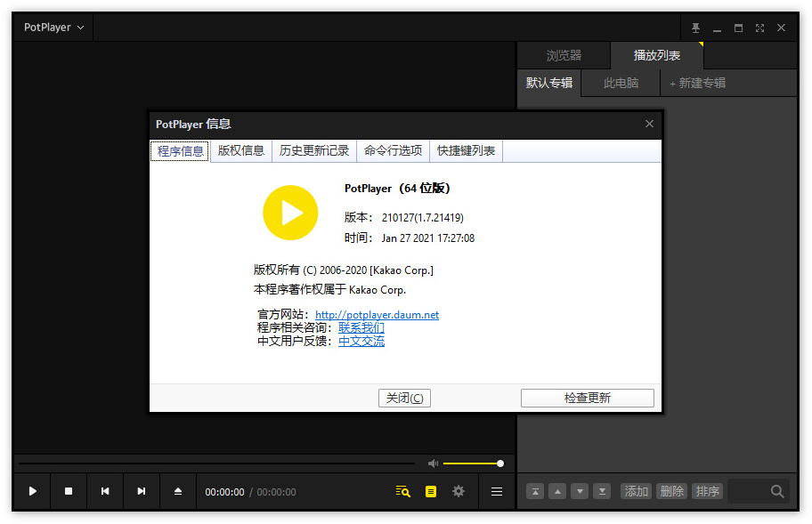The height and width of the screenshot is (524, 812).
Task: Click the move-down arrow icon in playlist
Action: point(579,490)
